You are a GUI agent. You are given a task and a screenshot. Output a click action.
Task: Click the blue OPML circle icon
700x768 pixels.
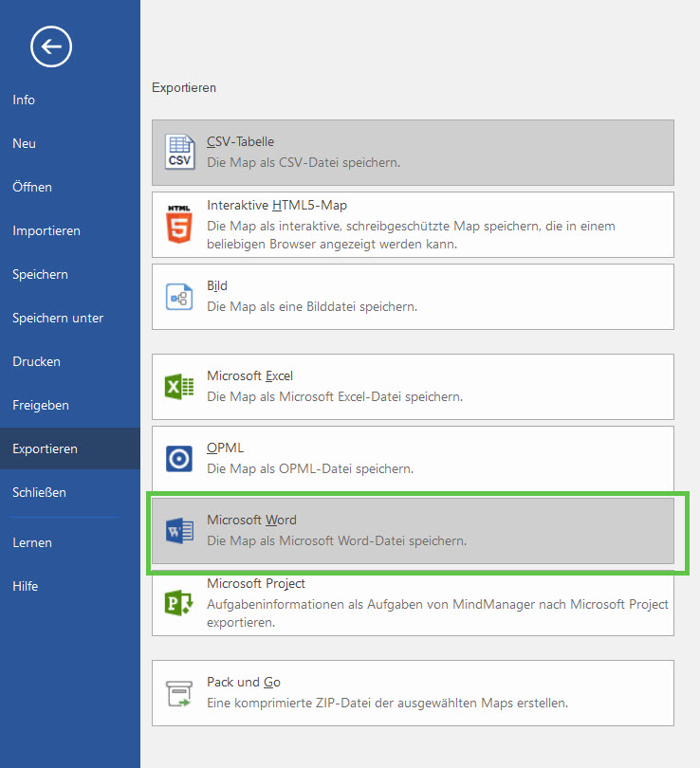point(179,459)
